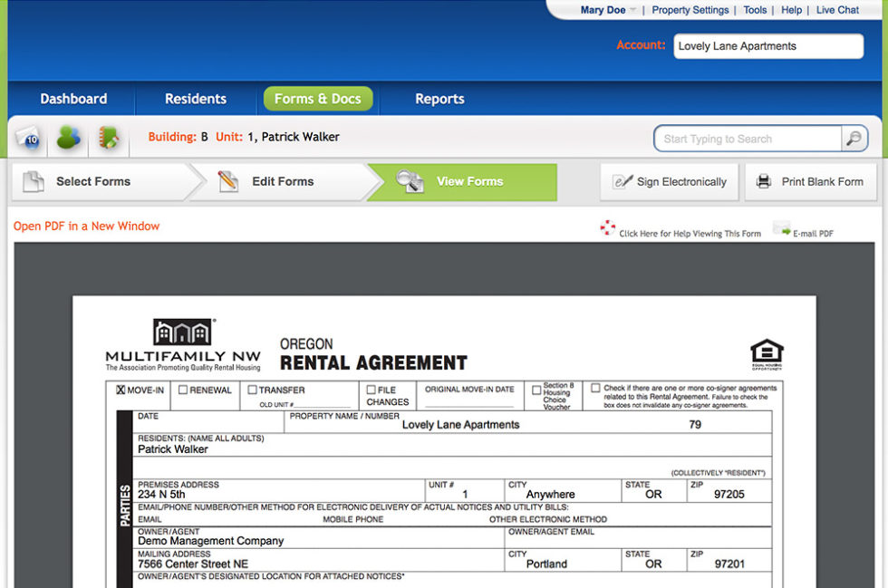Click the life-ring help viewing icon
The image size is (888, 588).
click(607, 228)
